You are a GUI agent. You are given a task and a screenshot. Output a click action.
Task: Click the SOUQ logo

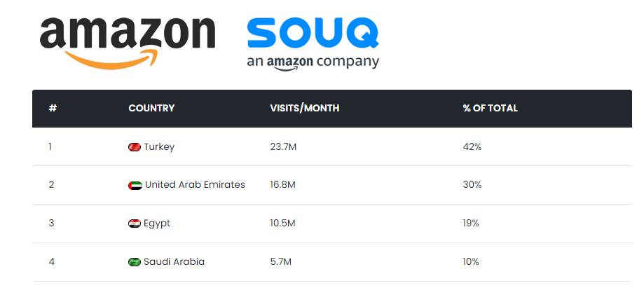[313, 33]
